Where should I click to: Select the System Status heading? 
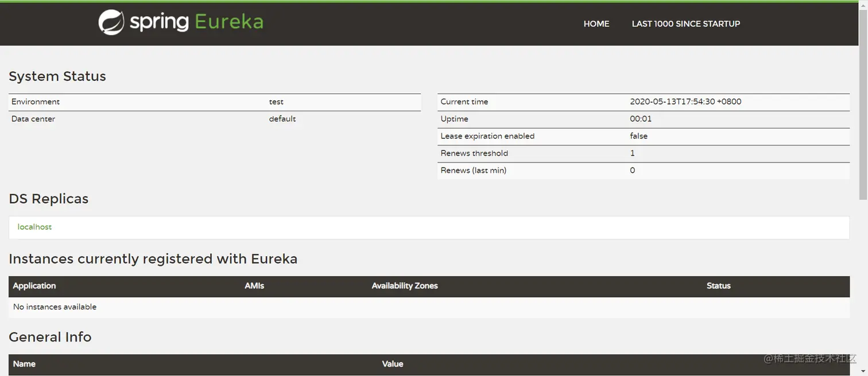(x=57, y=76)
